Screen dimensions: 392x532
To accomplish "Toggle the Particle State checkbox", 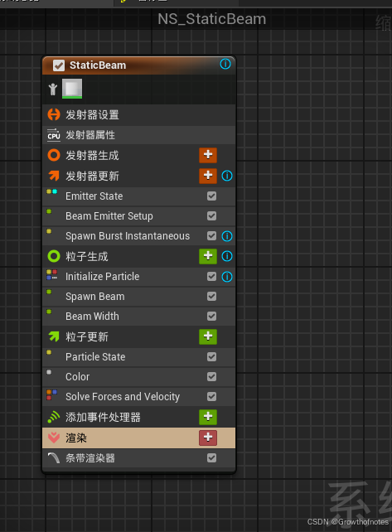I will 212,357.
